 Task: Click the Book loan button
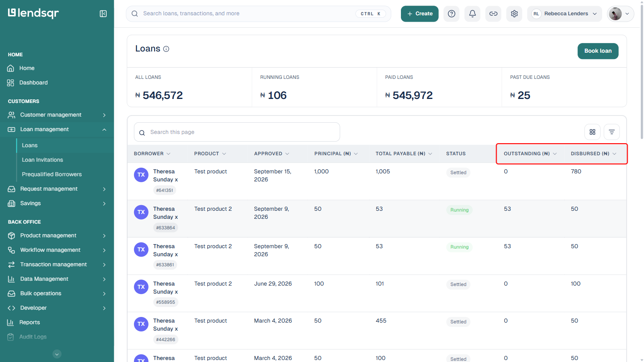click(598, 51)
